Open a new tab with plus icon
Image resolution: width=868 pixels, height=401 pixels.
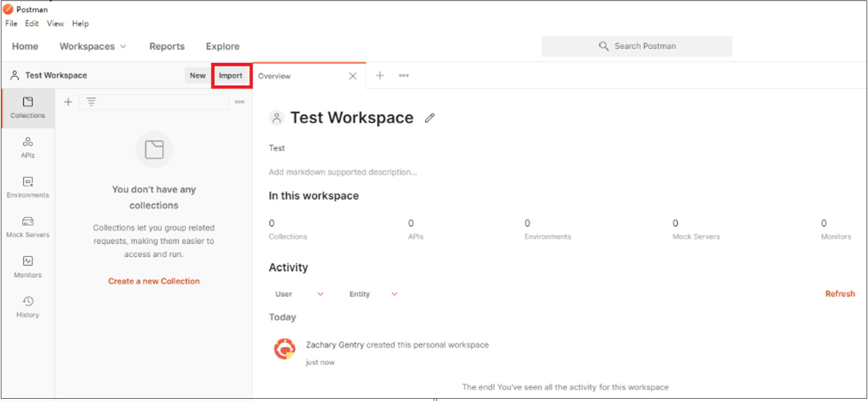(380, 75)
